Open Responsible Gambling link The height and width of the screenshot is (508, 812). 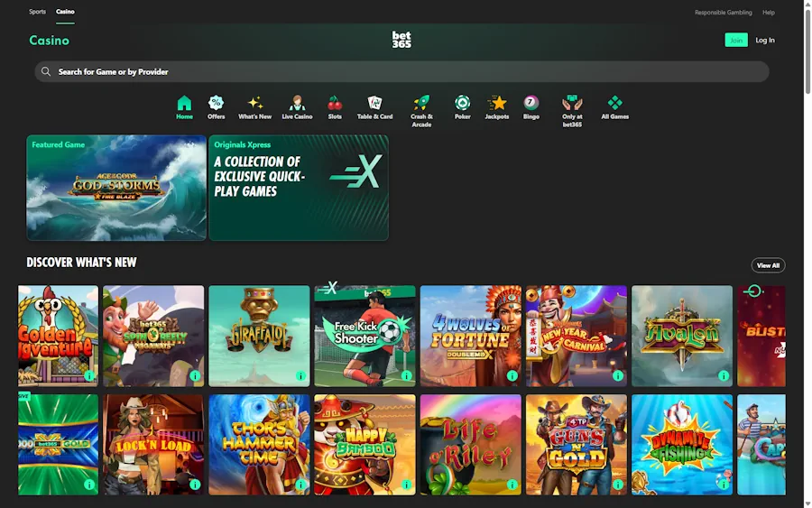[x=723, y=13]
